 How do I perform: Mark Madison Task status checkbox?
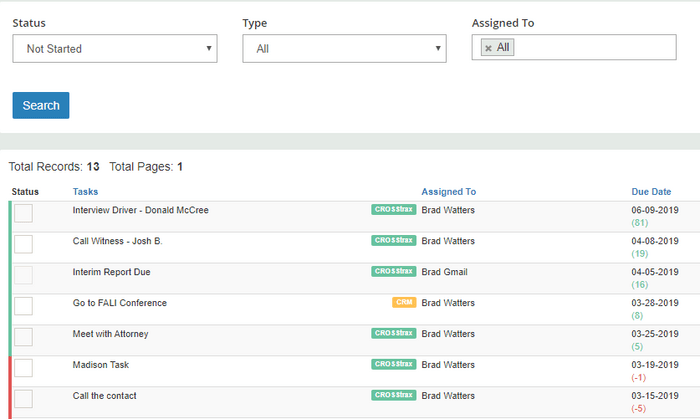point(23,368)
